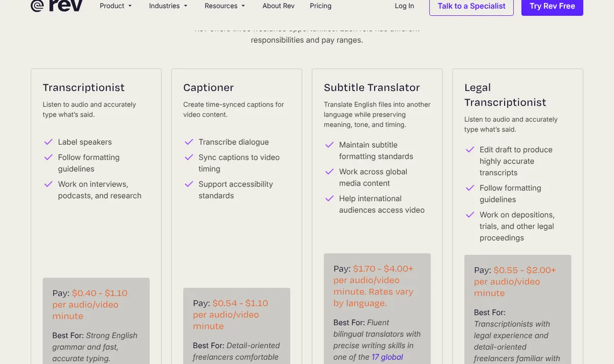Click Work on interviews, podcasts, and research text
The image size is (614, 364).
[100, 190]
